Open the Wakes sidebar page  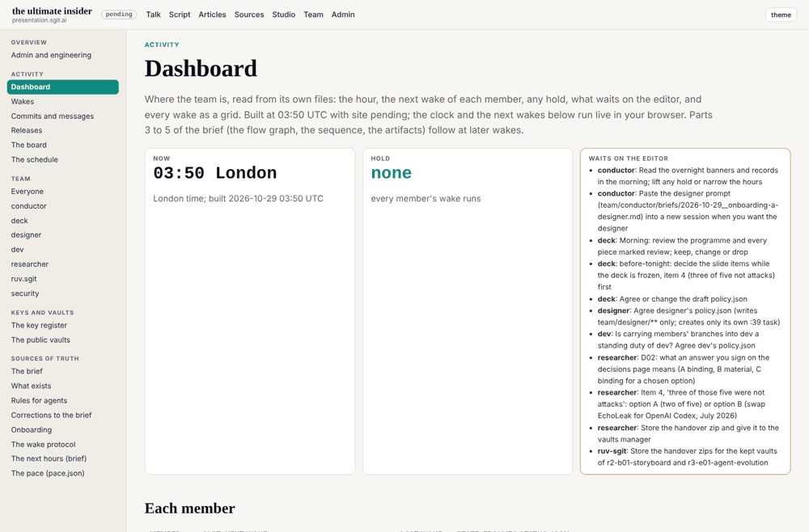[x=22, y=102]
